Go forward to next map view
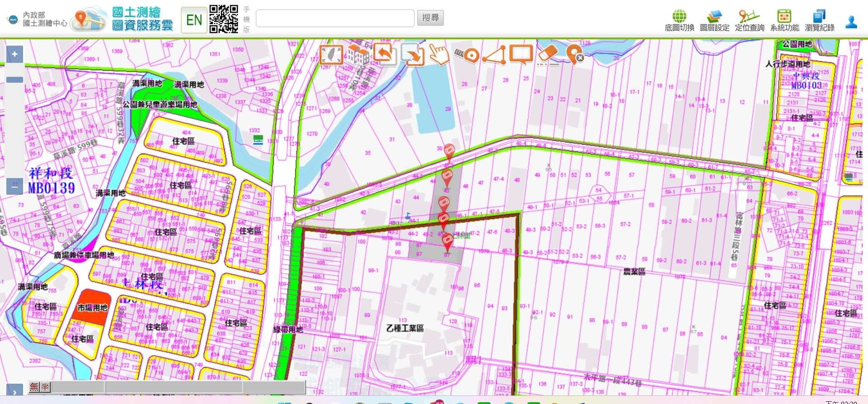This screenshot has height=404, width=868. [x=412, y=55]
